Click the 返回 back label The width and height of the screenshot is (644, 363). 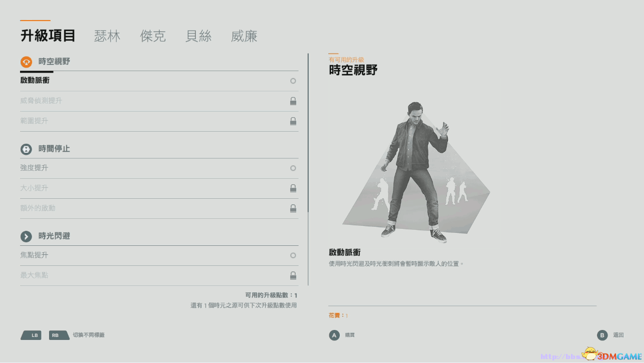point(618,335)
